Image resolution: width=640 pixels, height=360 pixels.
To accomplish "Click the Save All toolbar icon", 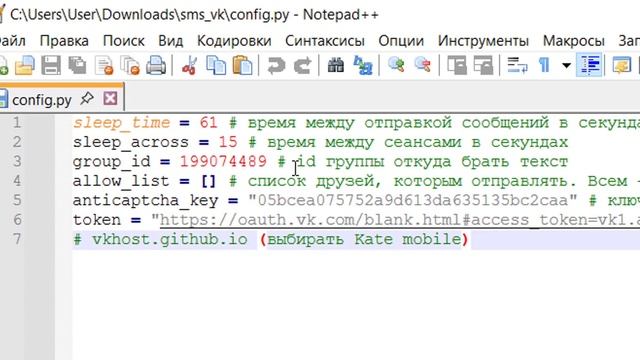I will click(77, 65).
